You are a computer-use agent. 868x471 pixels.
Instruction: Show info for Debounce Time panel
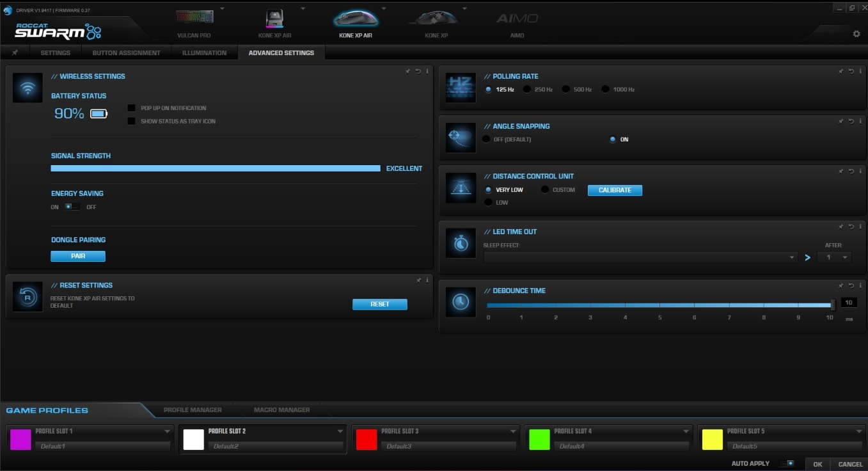(x=860, y=285)
